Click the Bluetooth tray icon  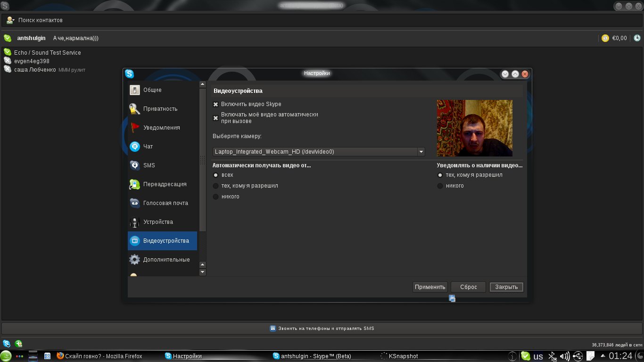[552, 356]
